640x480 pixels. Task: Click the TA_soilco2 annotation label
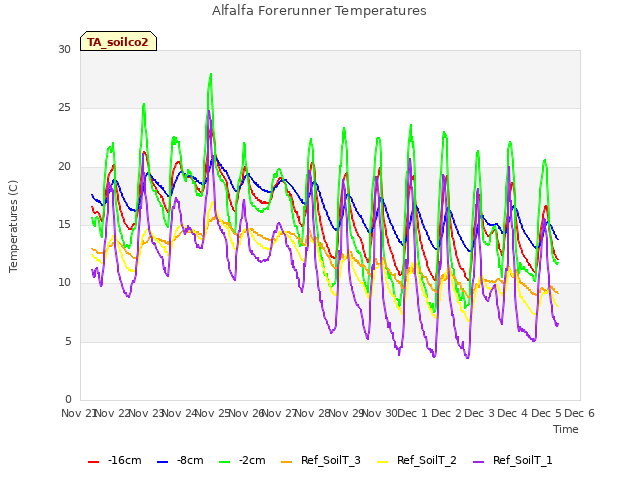point(118,42)
